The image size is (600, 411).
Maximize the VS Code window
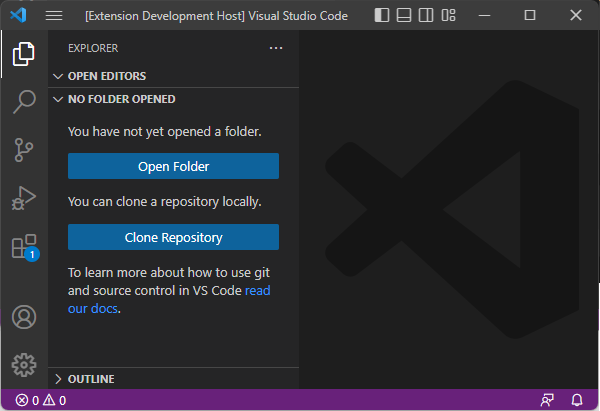tap(530, 15)
